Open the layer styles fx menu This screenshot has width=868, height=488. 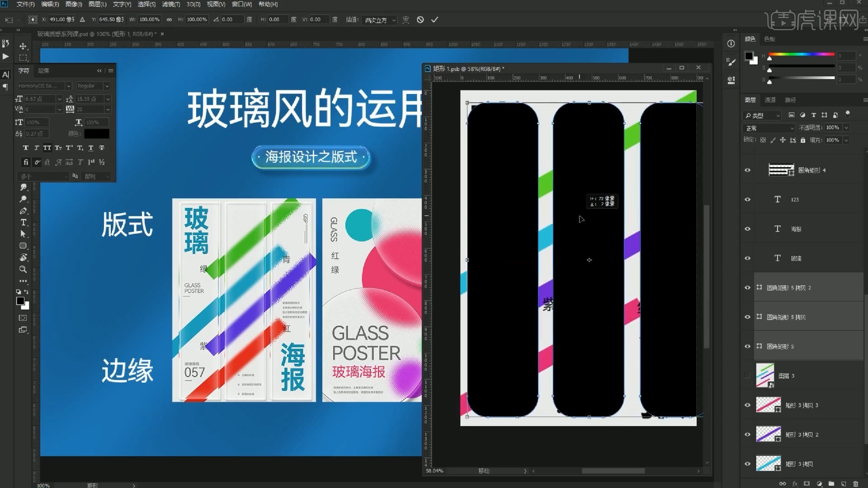pyautogui.click(x=796, y=483)
